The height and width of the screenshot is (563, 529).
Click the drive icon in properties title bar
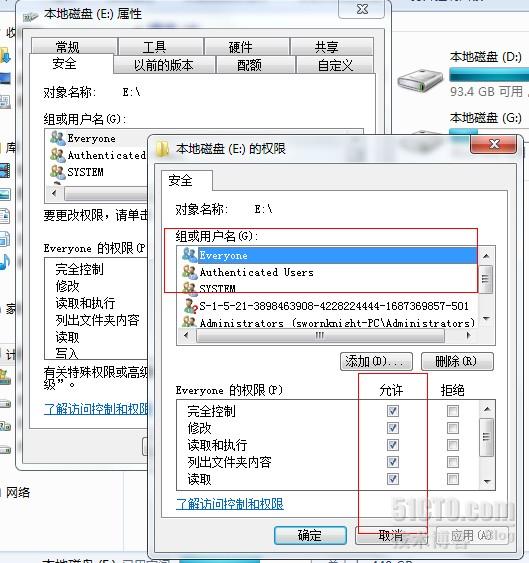point(31,16)
